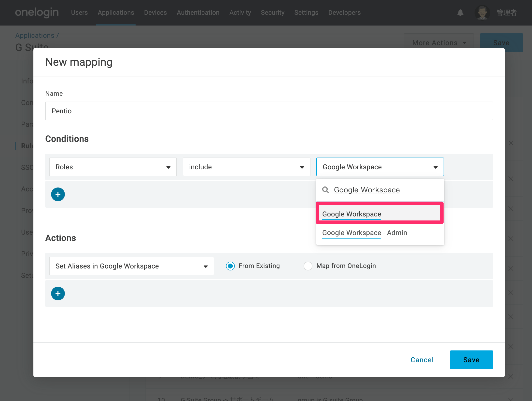
Task: Add a new condition with plus button
Action: [x=58, y=194]
